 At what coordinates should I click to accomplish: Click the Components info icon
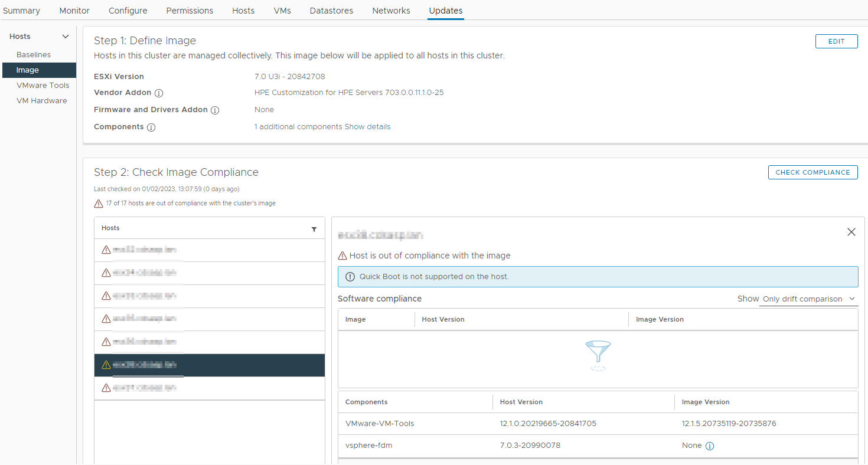151,127
